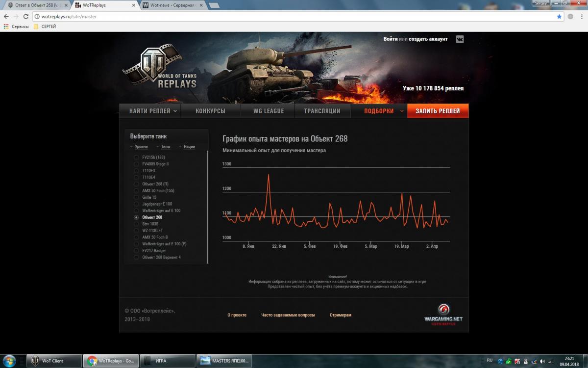Click the World of Tanks Replays logo

pyautogui.click(x=162, y=70)
